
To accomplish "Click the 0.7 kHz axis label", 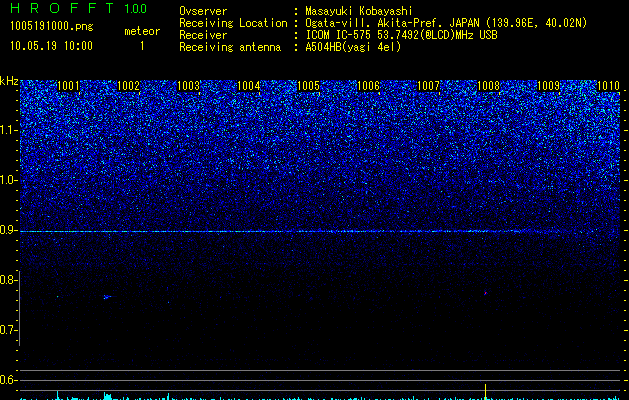I will (8, 330).
